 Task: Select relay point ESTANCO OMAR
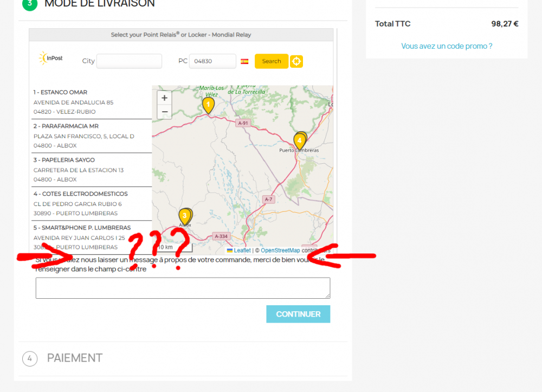pos(92,102)
